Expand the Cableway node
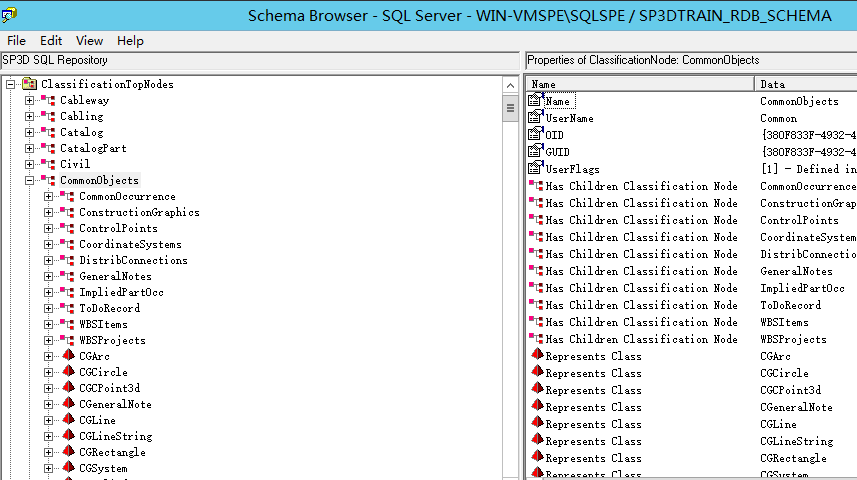 [x=30, y=101]
